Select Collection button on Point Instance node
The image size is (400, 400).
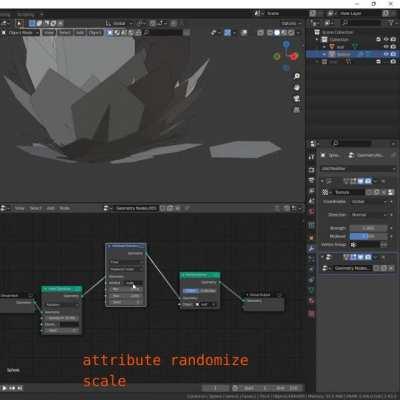click(x=208, y=291)
